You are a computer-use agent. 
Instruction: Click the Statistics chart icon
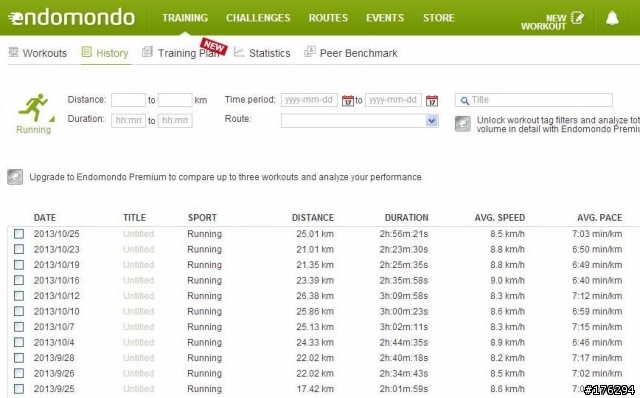239,52
